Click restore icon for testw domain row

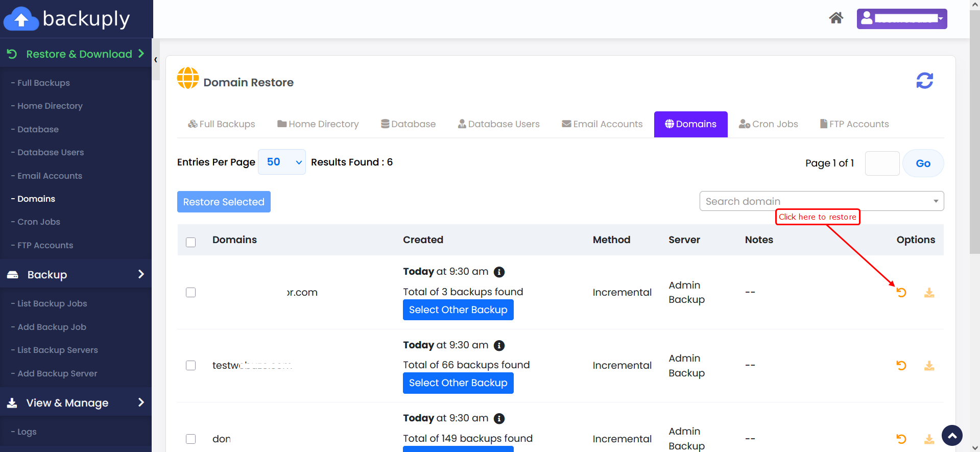coord(901,366)
